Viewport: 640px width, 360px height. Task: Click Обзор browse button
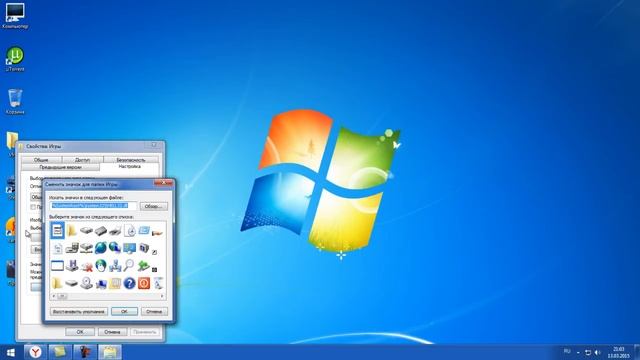click(x=153, y=206)
